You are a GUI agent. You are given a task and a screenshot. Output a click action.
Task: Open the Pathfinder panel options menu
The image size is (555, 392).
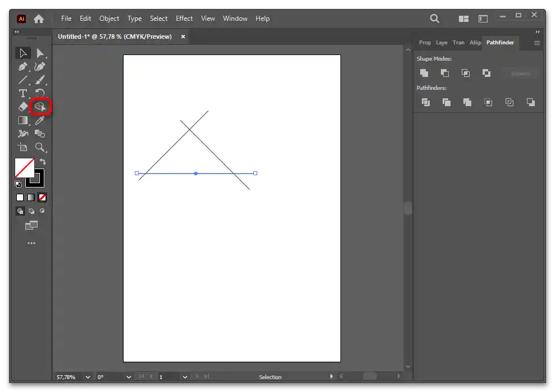[536, 43]
